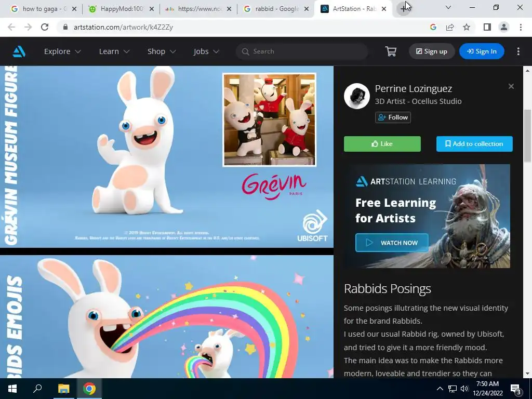Expand the Learn menu
This screenshot has width=532, height=399.
[x=114, y=51]
